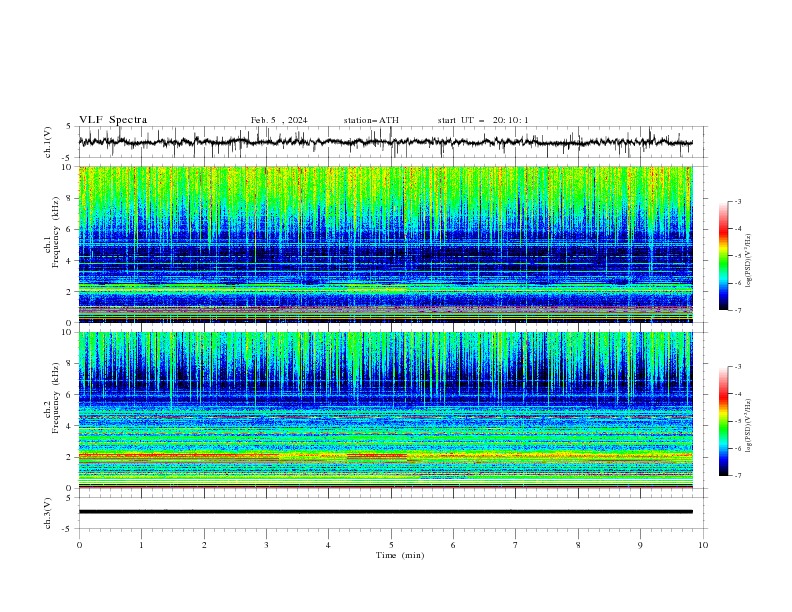Screen dimensions: 792x612
Task: Click the ch.1 spectrogram color scale bar
Action: pyautogui.click(x=723, y=256)
